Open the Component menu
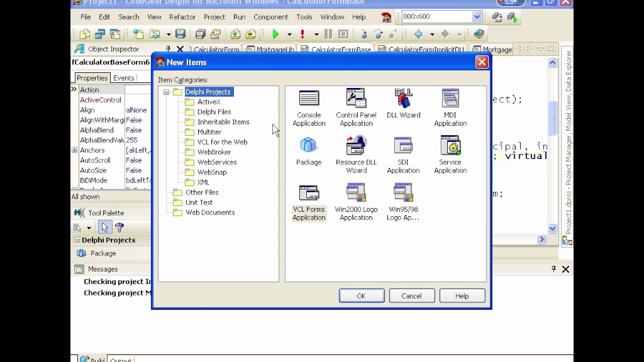The height and width of the screenshot is (362, 644). click(x=271, y=17)
